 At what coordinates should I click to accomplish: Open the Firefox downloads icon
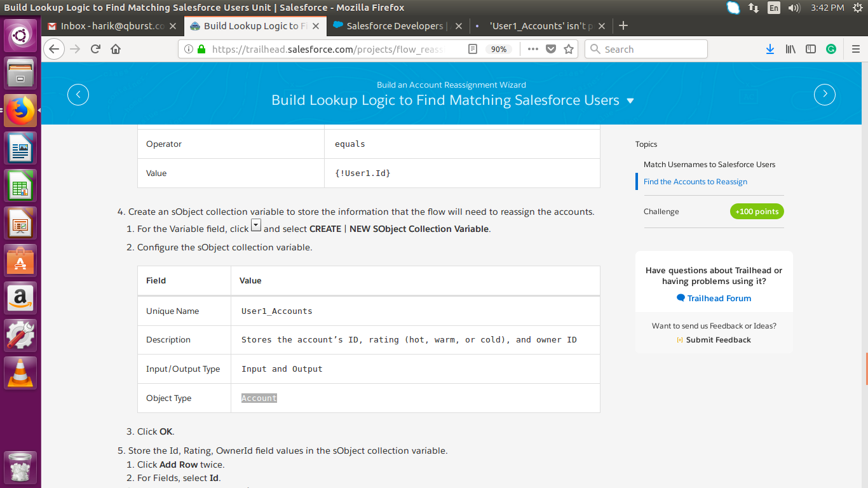point(770,49)
